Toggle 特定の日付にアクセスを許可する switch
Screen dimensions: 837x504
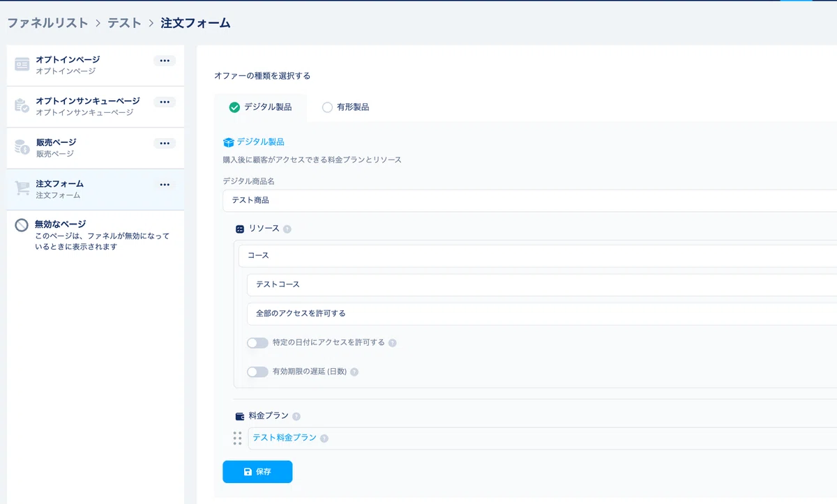257,343
